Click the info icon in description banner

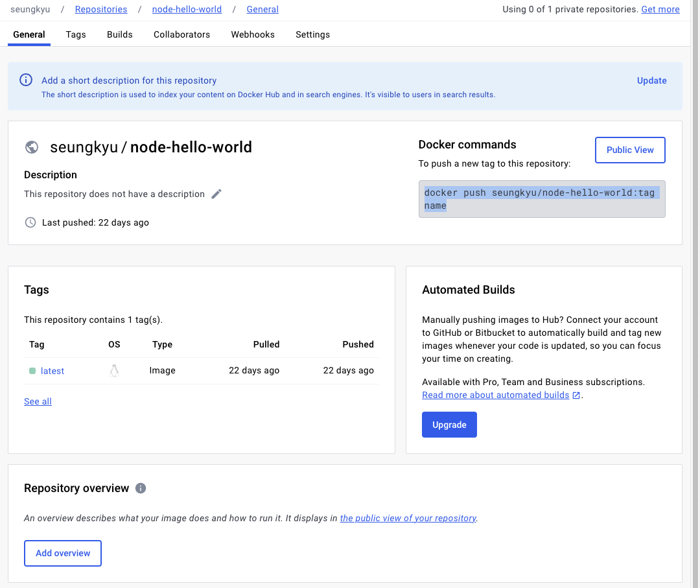[x=26, y=80]
